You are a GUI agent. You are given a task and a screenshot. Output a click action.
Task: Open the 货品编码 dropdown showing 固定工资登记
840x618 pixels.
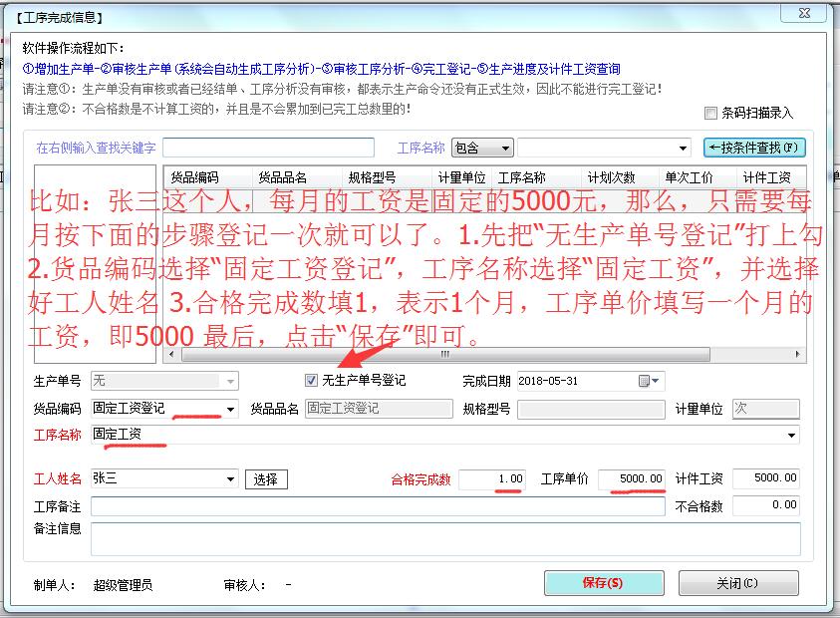pyautogui.click(x=232, y=409)
